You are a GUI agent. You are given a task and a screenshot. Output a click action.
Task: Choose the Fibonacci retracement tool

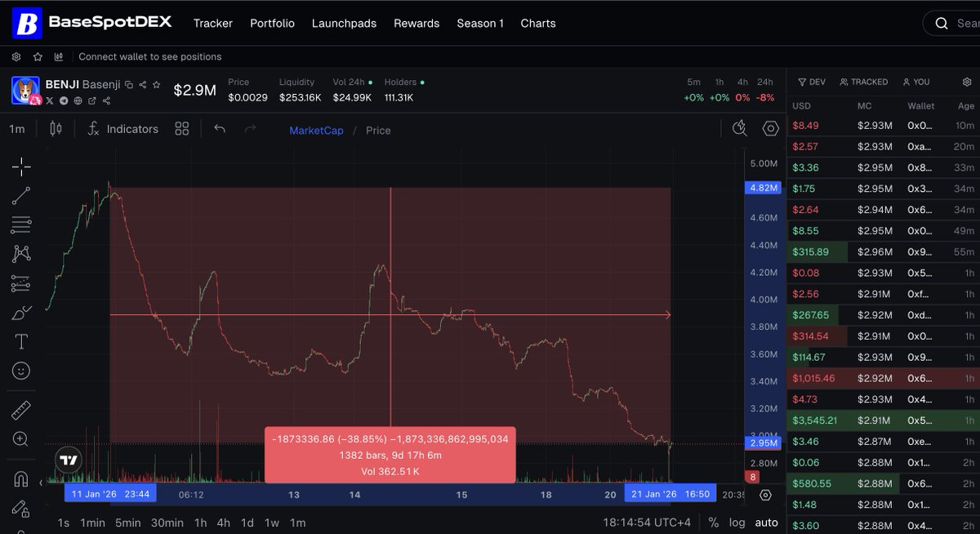pos(21,225)
